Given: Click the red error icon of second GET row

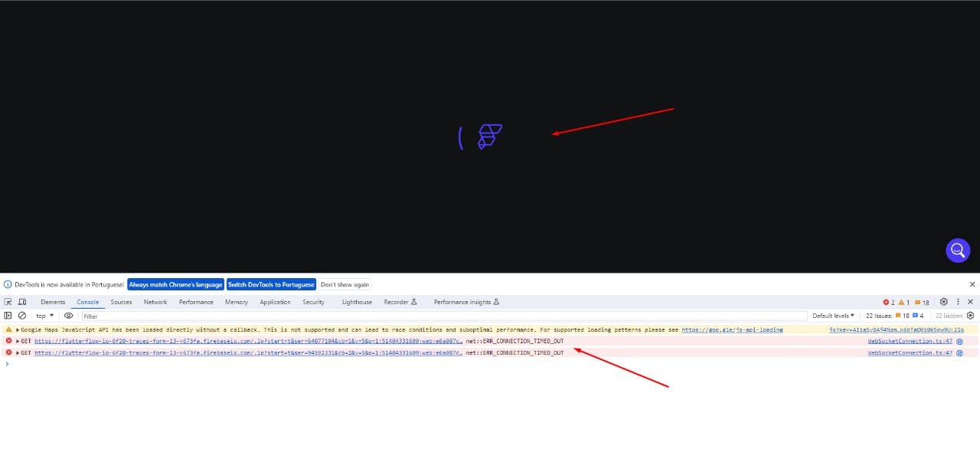Looking at the screenshot, I should tap(9, 352).
